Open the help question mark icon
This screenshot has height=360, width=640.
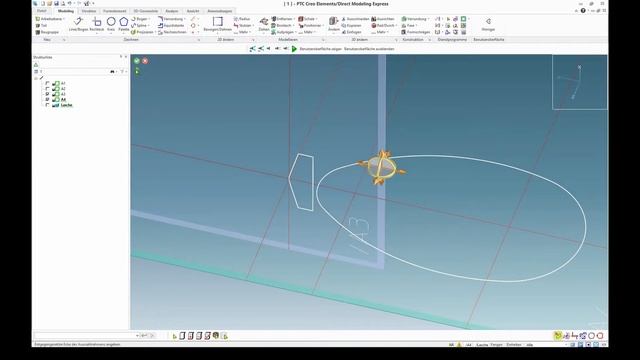coord(583,11)
